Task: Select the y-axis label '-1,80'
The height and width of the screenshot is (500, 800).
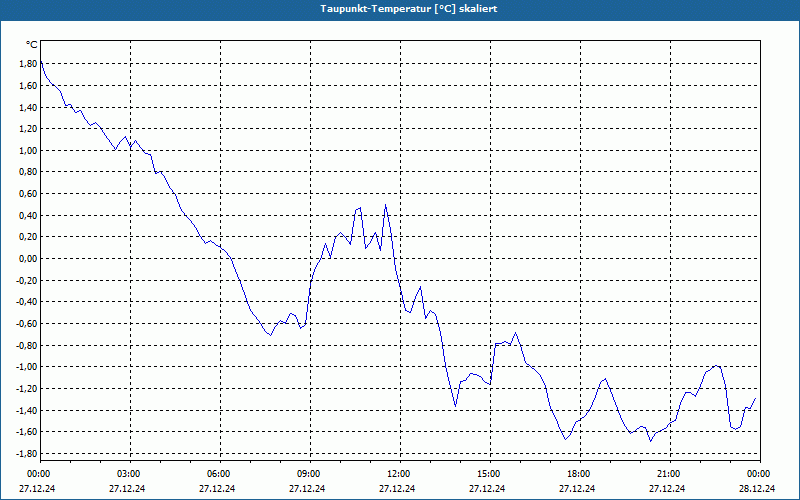Action: 28,454
